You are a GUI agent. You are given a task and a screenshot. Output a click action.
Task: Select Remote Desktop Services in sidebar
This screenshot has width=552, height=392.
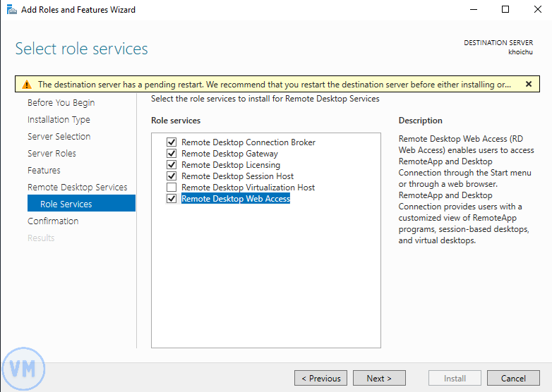[x=77, y=188]
